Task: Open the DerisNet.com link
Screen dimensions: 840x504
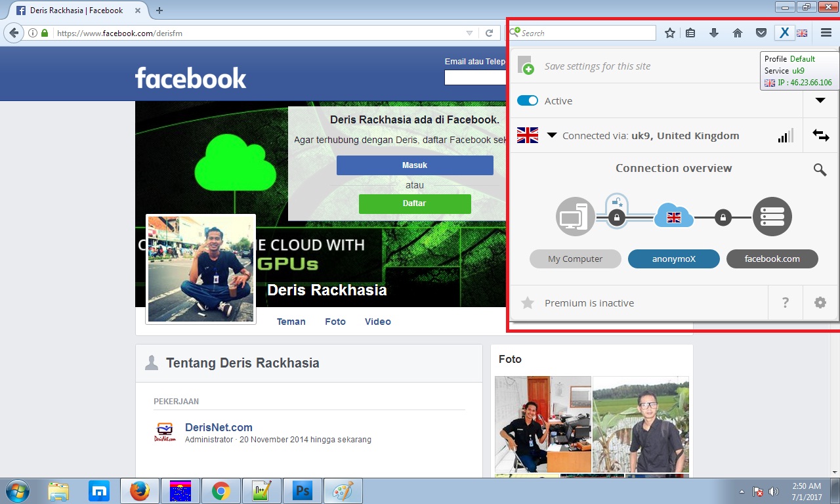Action: 219,427
